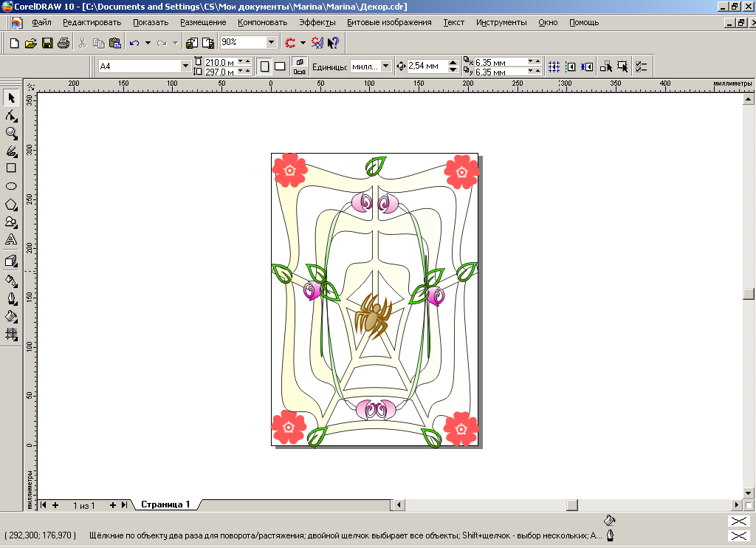The height and width of the screenshot is (548, 756).
Task: Open the Outline pen tool flyout
Action: point(11,298)
